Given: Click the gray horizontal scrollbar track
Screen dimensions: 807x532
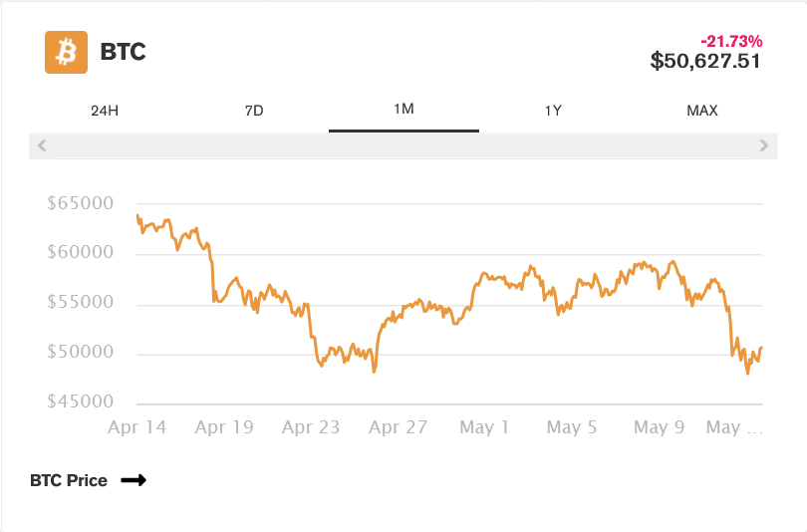Looking at the screenshot, I should tap(403, 145).
